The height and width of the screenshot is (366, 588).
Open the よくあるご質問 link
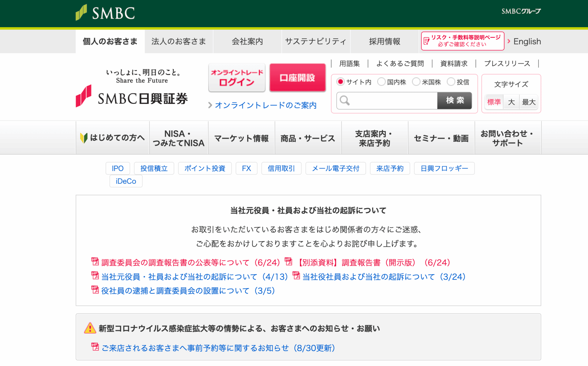(x=400, y=63)
